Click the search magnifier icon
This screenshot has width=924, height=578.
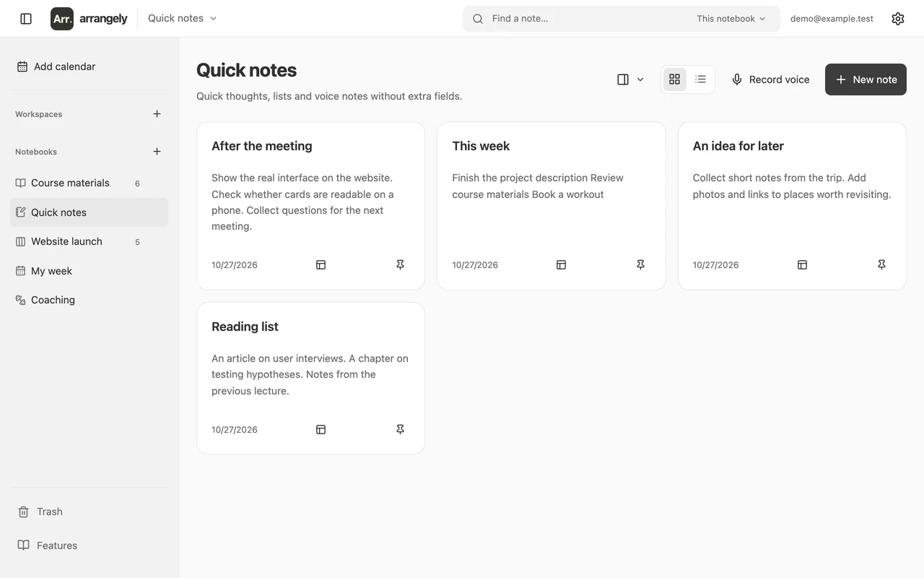click(478, 19)
